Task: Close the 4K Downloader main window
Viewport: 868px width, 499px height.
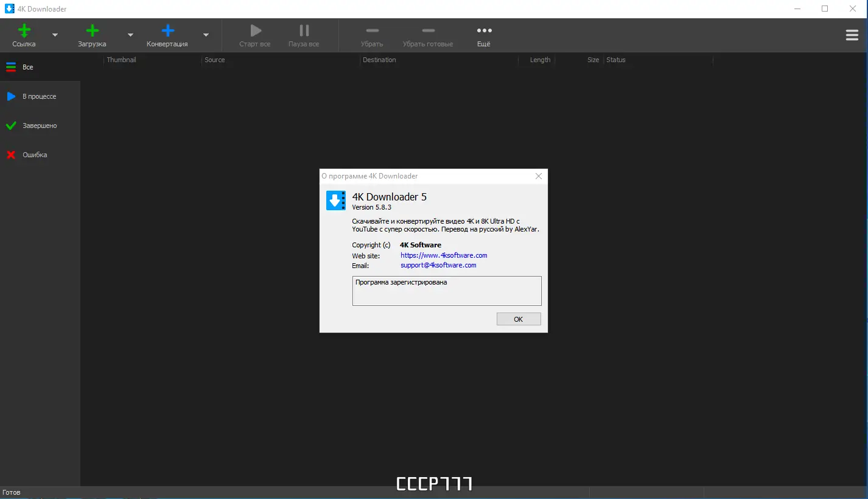Action: click(x=853, y=9)
